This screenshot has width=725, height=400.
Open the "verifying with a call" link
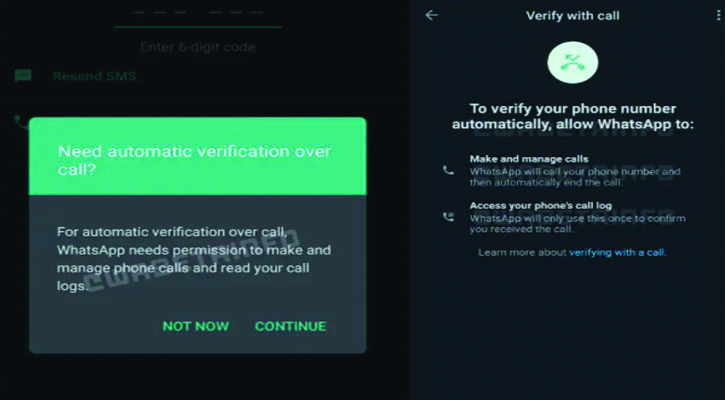pos(617,253)
